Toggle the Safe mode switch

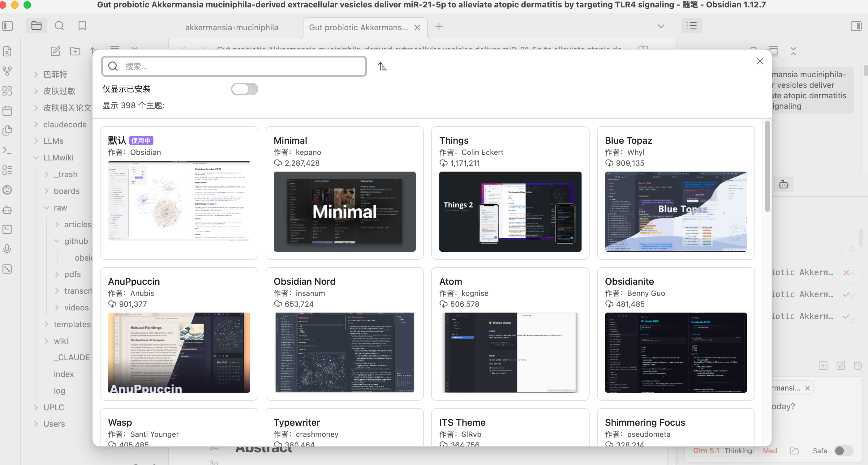point(843,450)
